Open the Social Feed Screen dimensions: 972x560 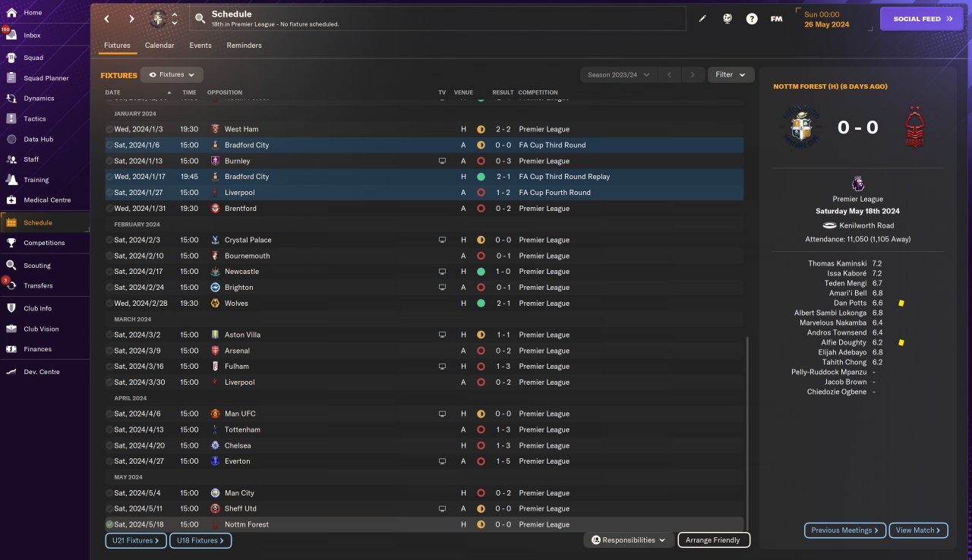click(x=922, y=19)
